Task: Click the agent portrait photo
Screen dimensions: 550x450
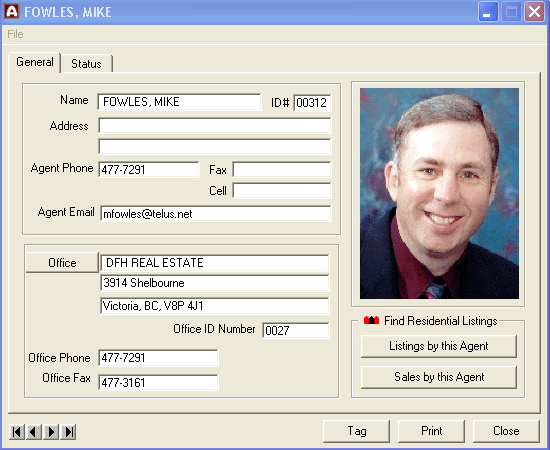Action: pos(439,194)
